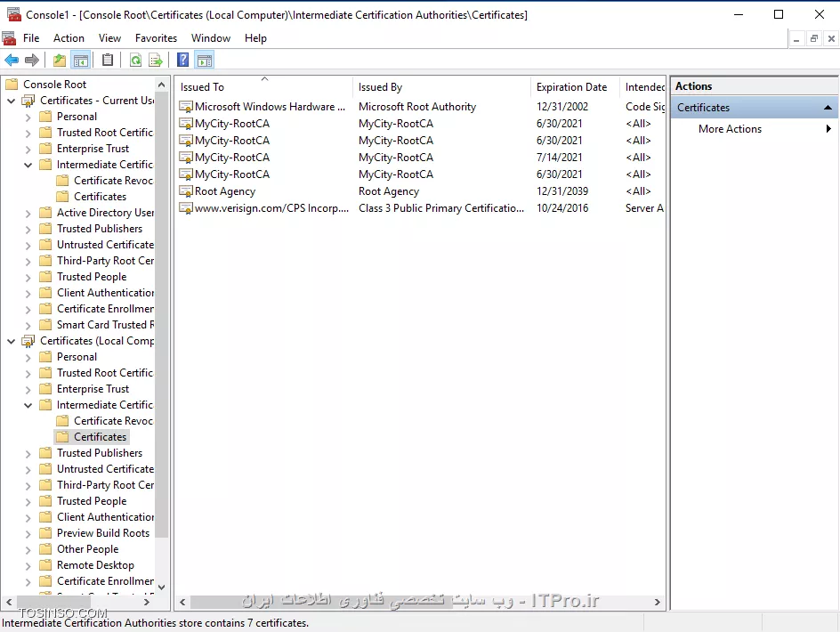Click the Remote Desktop folder icon
This screenshot has width=840, height=632.
[46, 565]
